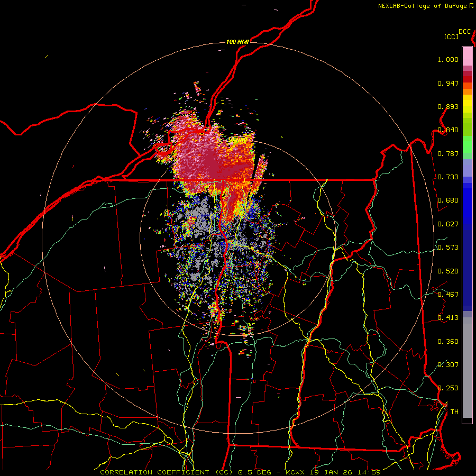Click the 19 JAN 26 date in footer
The height and width of the screenshot is (476, 476).
(332, 472)
